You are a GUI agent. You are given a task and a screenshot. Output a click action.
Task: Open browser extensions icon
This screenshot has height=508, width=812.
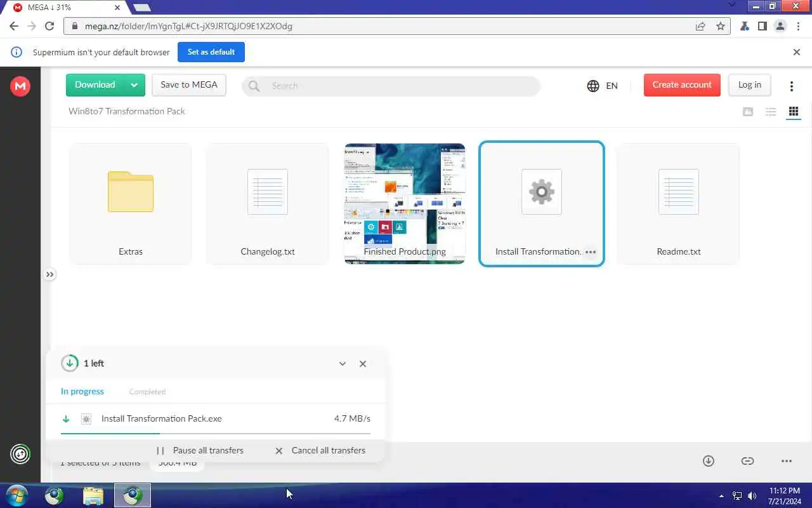745,26
